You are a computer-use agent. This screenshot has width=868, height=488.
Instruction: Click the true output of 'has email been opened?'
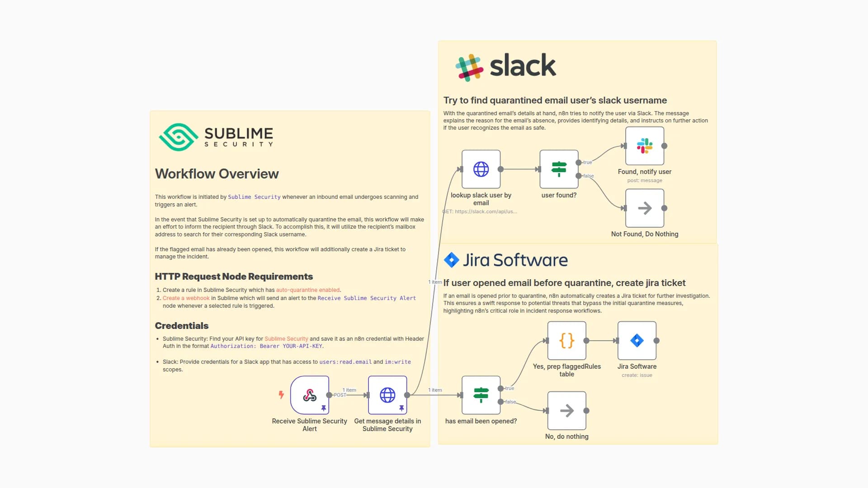pos(500,388)
